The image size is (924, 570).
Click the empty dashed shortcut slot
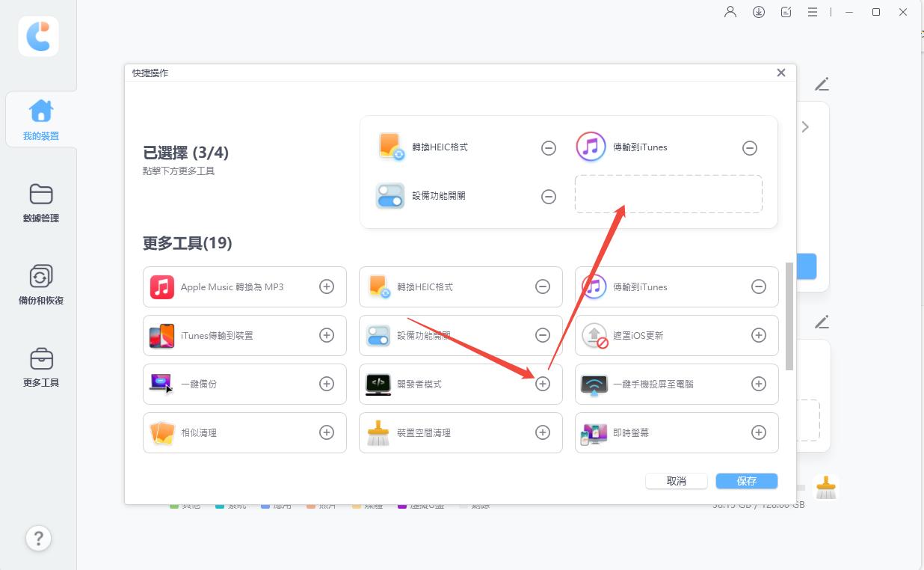668,194
